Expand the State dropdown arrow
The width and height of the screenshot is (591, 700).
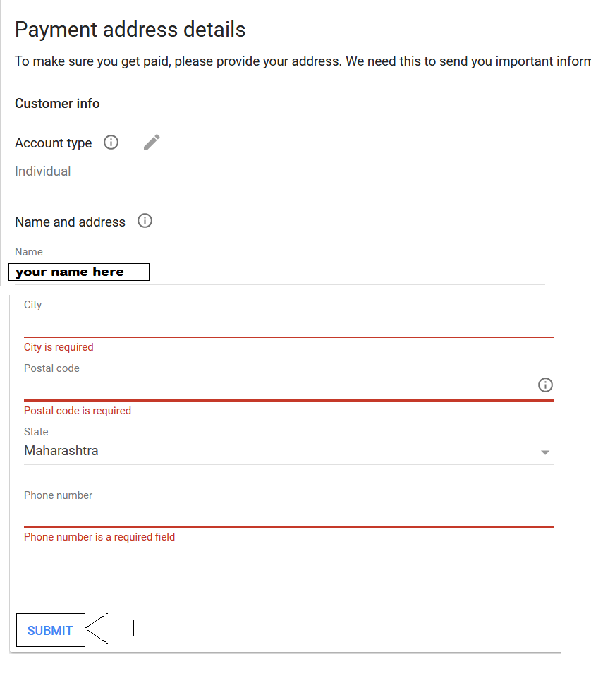pyautogui.click(x=544, y=452)
